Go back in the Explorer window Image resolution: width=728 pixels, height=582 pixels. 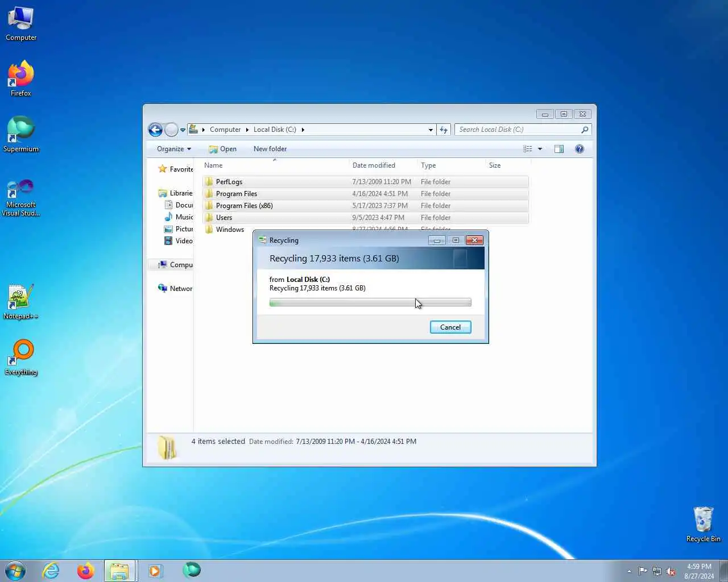[x=155, y=130]
